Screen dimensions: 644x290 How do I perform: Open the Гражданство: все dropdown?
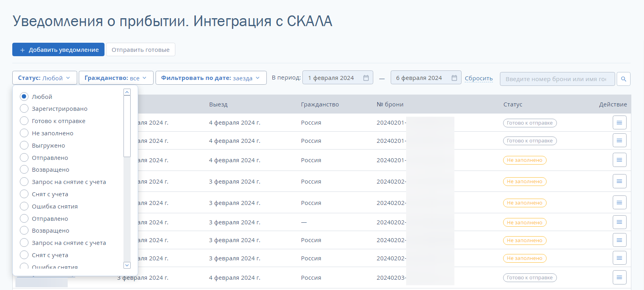pyautogui.click(x=116, y=78)
